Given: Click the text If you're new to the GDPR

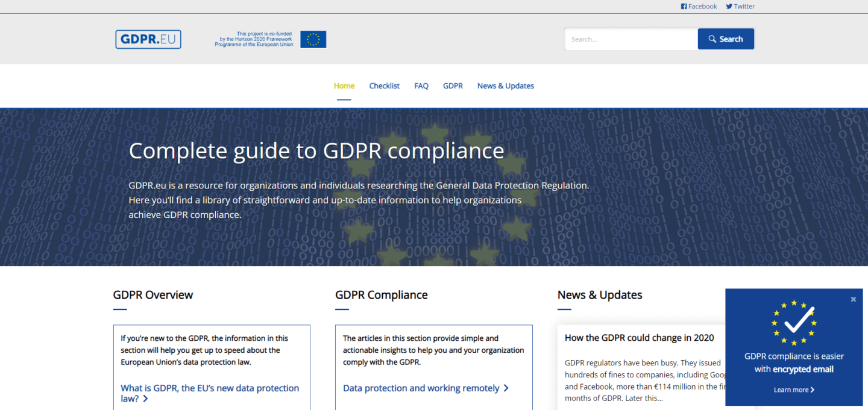Looking at the screenshot, I should click(x=204, y=350).
